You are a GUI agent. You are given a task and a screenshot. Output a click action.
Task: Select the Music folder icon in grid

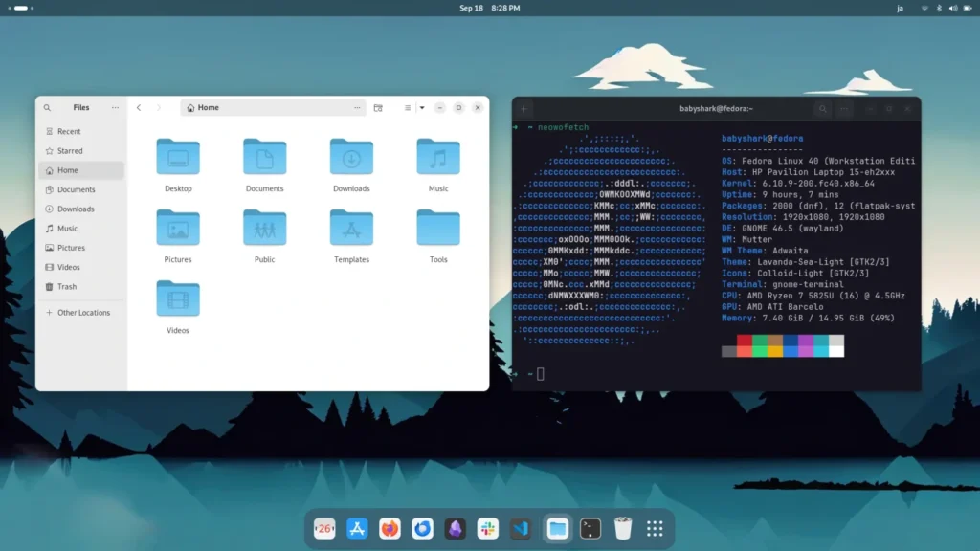click(x=438, y=157)
